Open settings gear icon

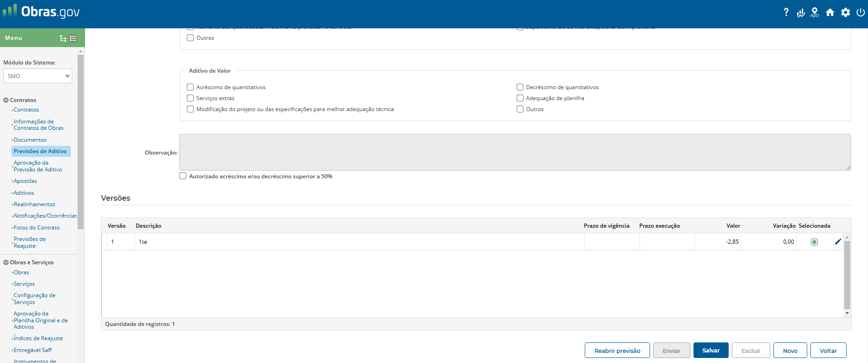pyautogui.click(x=846, y=12)
